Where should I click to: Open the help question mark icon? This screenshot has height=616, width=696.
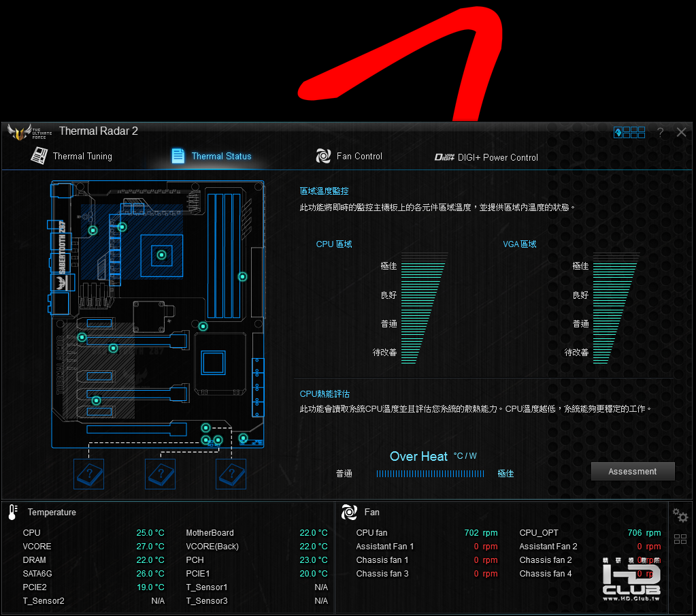click(x=661, y=132)
